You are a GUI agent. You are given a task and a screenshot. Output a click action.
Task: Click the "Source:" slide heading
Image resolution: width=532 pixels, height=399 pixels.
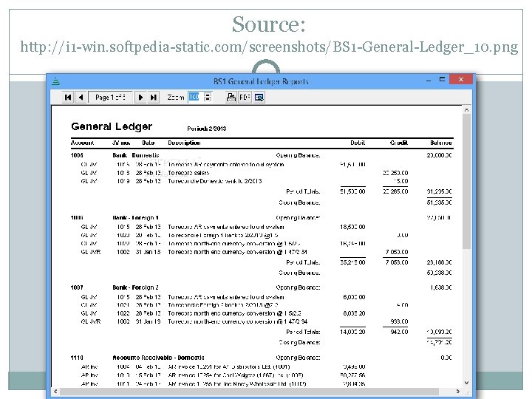269,24
